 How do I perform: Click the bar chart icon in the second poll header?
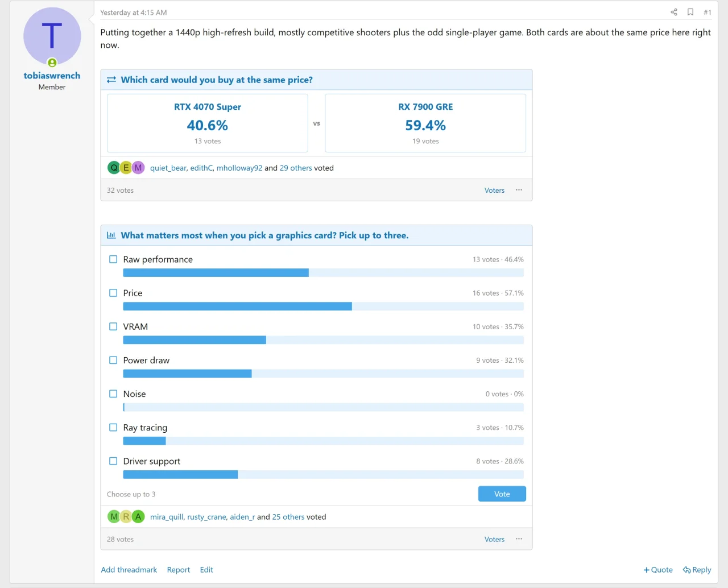[x=111, y=235]
